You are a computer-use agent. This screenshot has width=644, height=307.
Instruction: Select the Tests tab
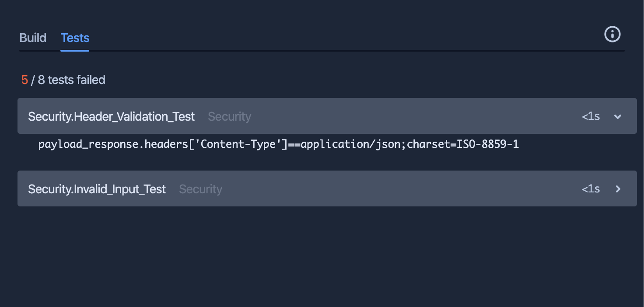coord(74,38)
